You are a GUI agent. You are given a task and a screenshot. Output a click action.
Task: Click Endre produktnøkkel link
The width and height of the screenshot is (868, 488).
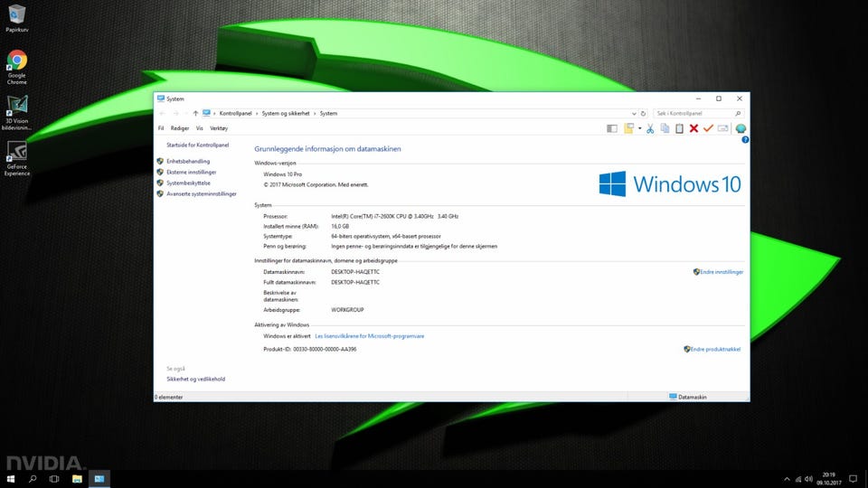point(715,349)
